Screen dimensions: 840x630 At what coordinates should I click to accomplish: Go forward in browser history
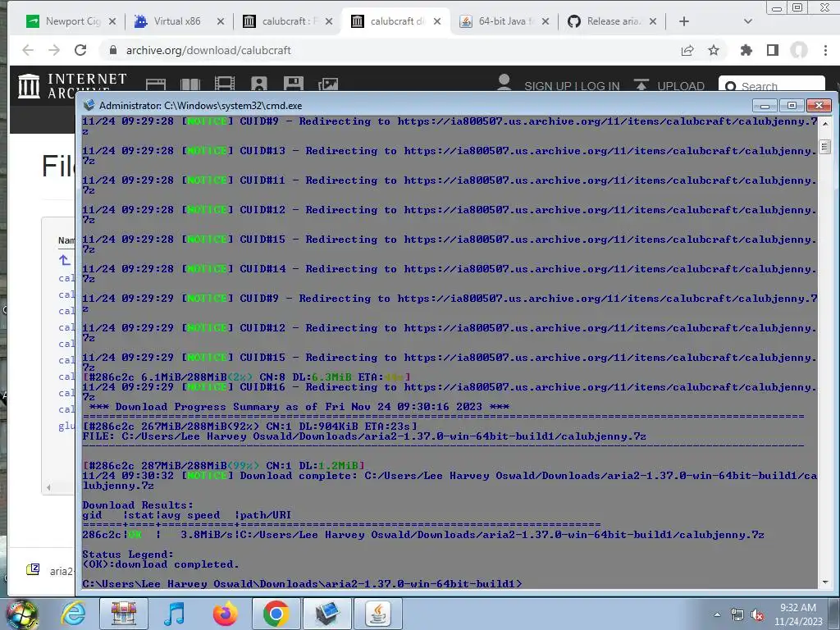(x=54, y=50)
